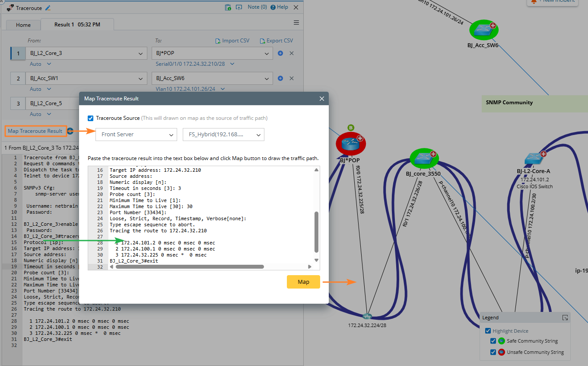Open the Help question mark icon

click(x=273, y=7)
